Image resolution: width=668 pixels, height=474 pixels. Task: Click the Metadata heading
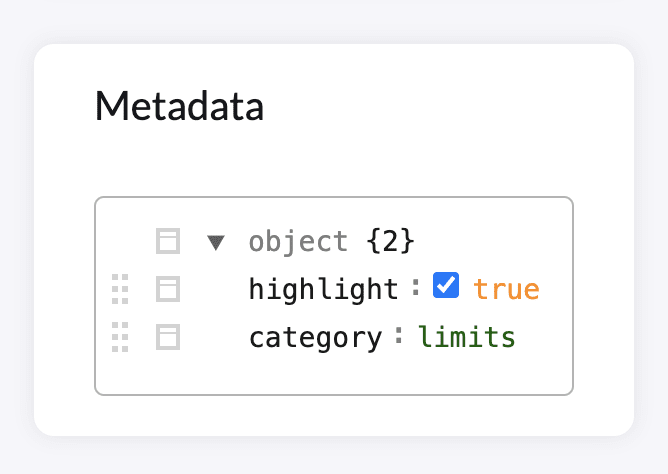tap(179, 106)
